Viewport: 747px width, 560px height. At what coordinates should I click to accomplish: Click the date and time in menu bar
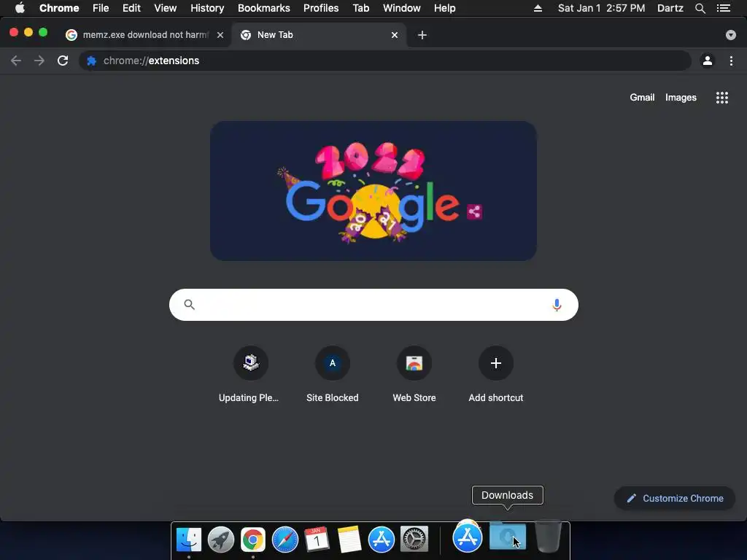[601, 8]
